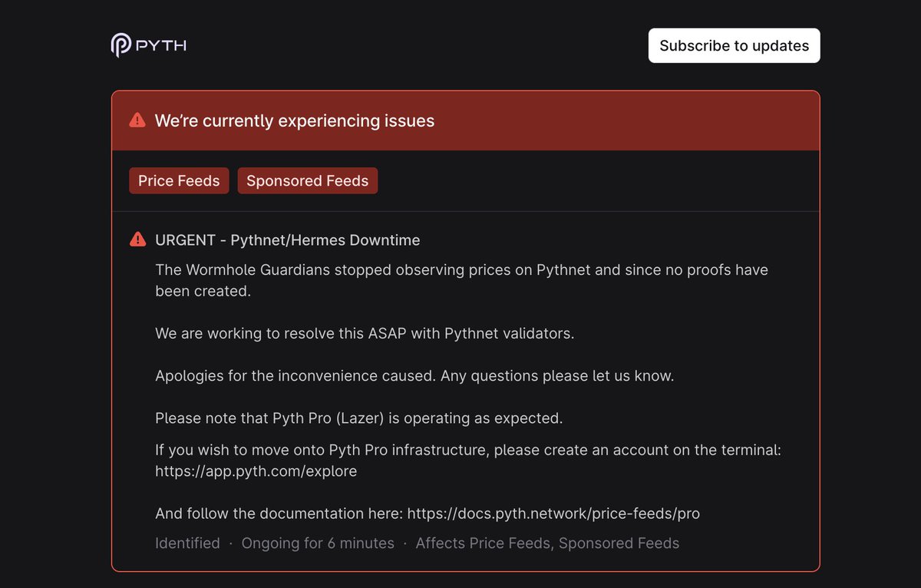Click the Identified status label

click(x=187, y=543)
